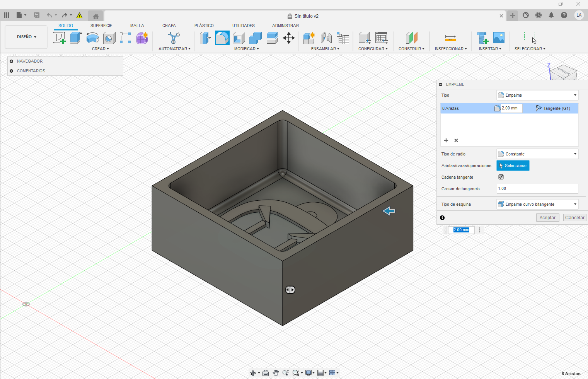The image size is (588, 379).
Task: Open the DISEÑO workspace dropdown
Action: (26, 37)
